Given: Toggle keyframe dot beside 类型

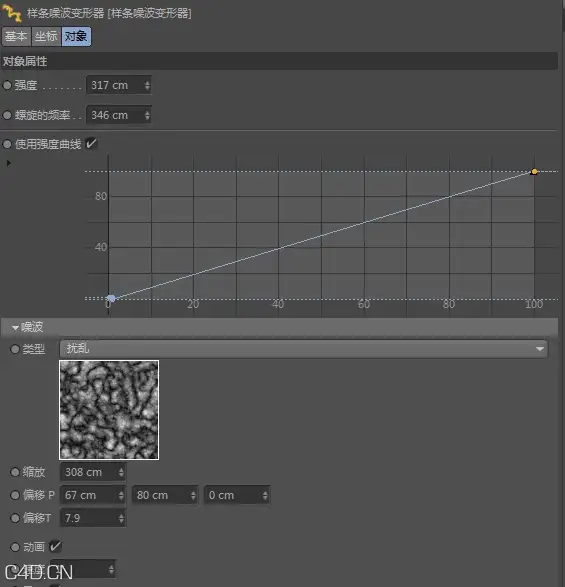Looking at the screenshot, I should pos(15,349).
